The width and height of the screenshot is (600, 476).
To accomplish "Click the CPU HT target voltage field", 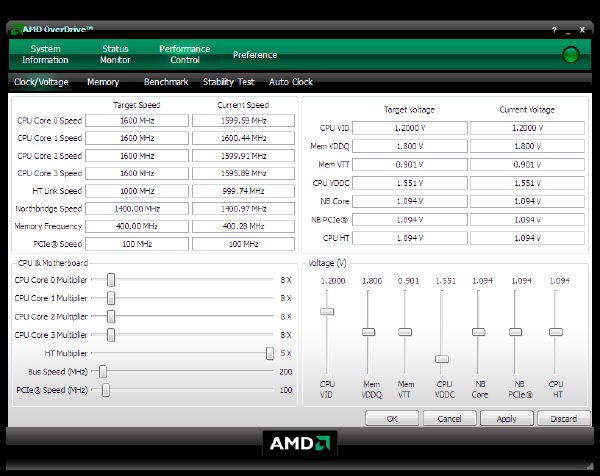I will 410,238.
